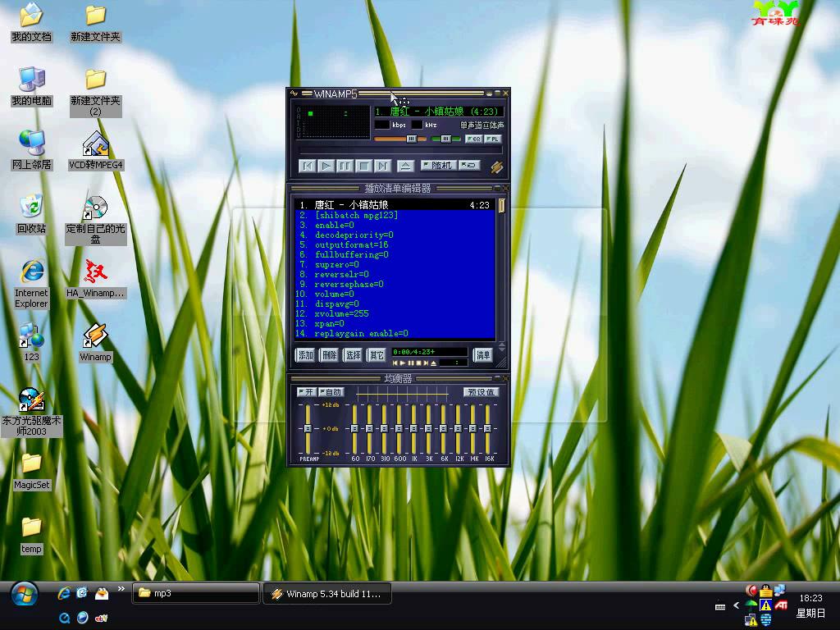Open the 添加 (Add) playlist menu
The height and width of the screenshot is (630, 840).
tap(305, 354)
